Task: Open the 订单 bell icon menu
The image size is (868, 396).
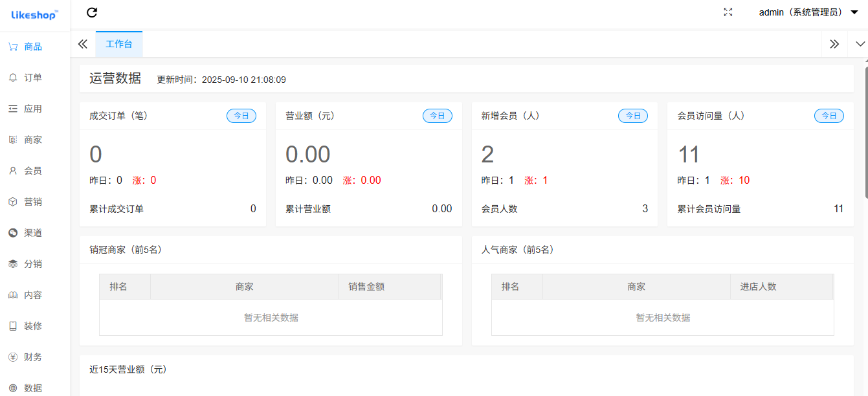Action: [x=13, y=78]
